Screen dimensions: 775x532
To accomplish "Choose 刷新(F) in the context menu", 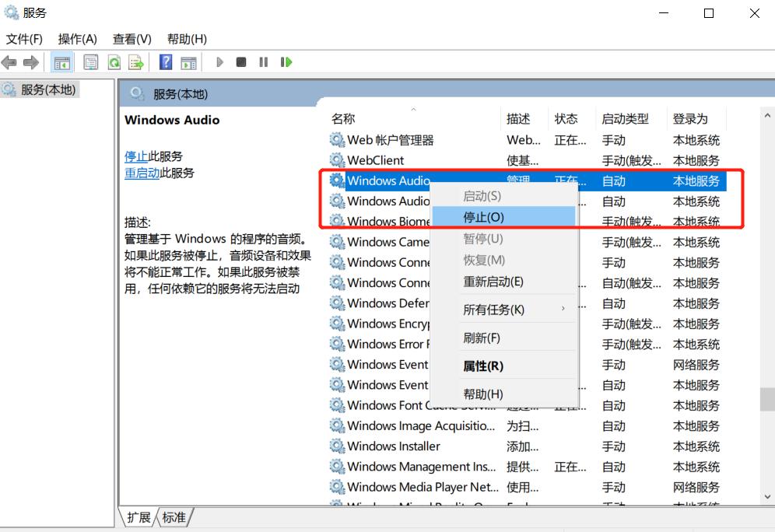I will 503,338.
